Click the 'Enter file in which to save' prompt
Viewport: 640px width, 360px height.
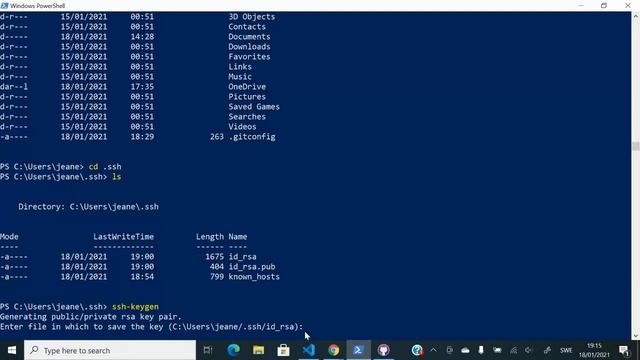point(151,327)
